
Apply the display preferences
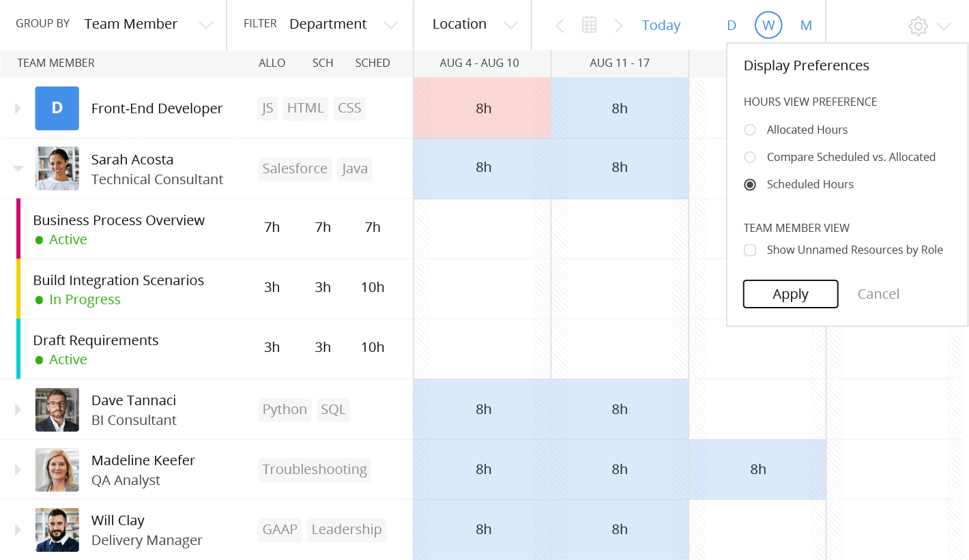point(790,294)
